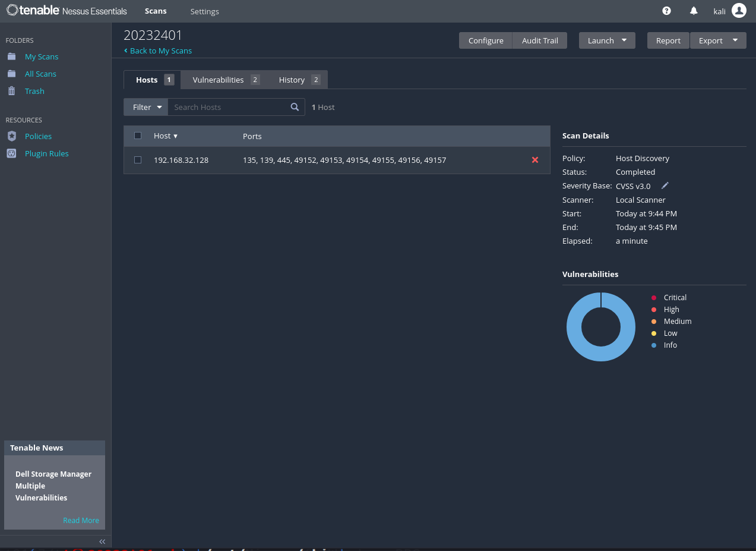Open the Filter dropdown
This screenshot has height=551, width=756.
[146, 107]
